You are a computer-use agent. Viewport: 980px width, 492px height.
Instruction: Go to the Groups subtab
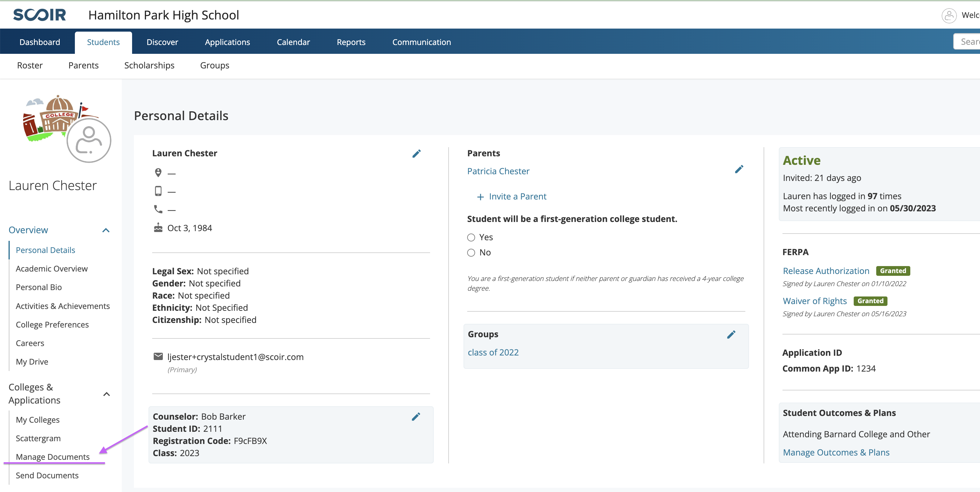click(x=215, y=65)
